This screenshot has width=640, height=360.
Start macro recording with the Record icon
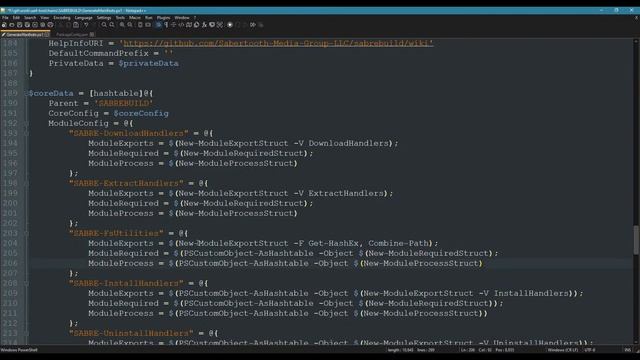point(230,25)
